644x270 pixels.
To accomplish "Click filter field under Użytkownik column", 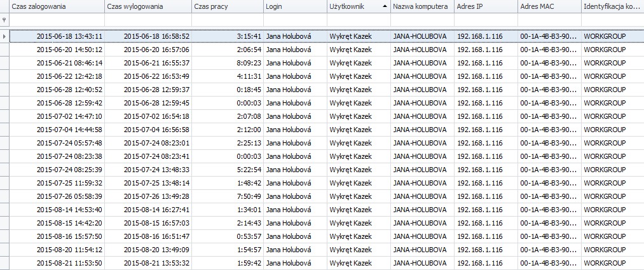I will click(x=359, y=20).
